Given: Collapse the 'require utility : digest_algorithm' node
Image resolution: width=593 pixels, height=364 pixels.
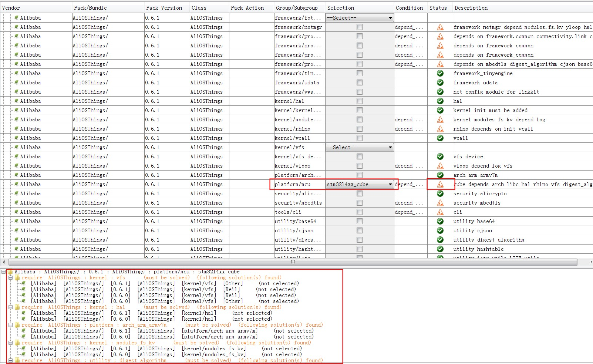Looking at the screenshot, I should (x=11, y=360).
